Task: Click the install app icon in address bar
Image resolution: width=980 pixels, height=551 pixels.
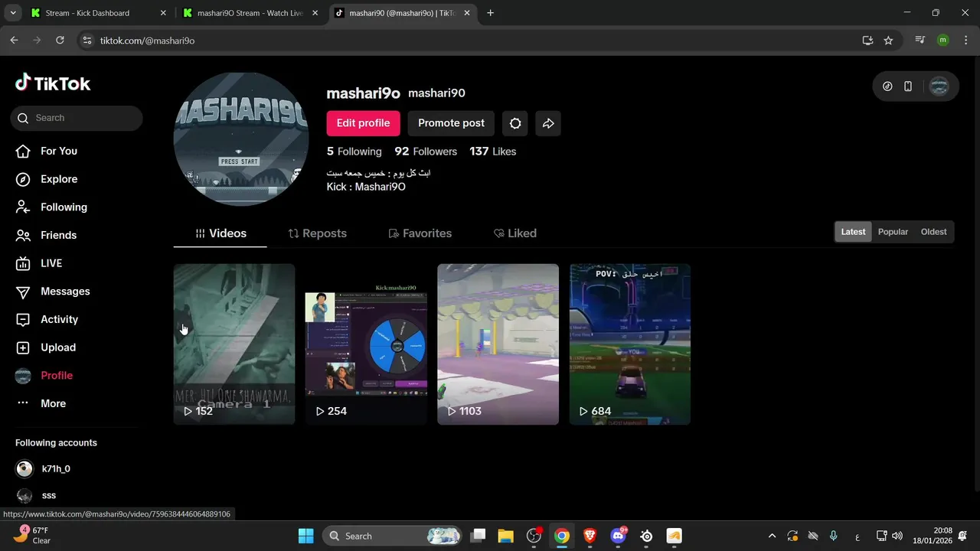Action: [x=867, y=41]
